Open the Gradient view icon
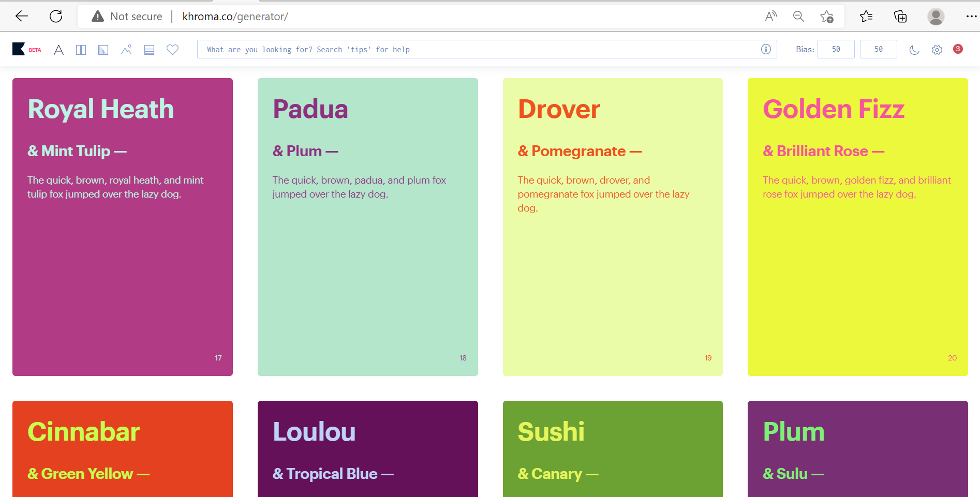 pos(103,50)
